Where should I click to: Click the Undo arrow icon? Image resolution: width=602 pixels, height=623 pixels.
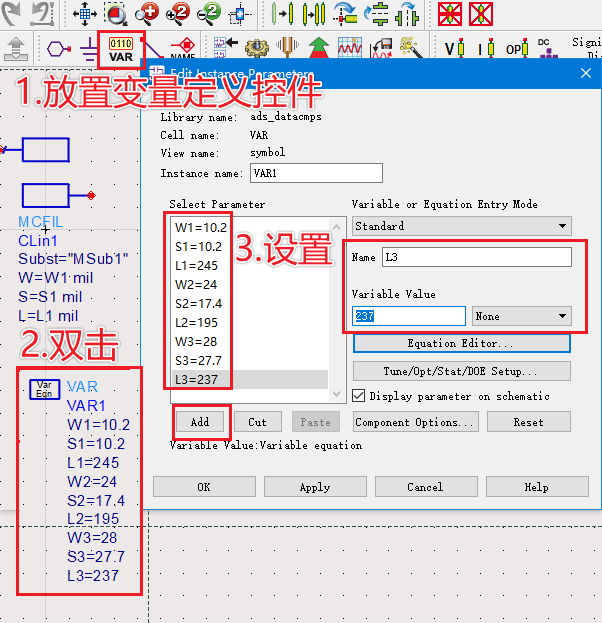(11, 13)
